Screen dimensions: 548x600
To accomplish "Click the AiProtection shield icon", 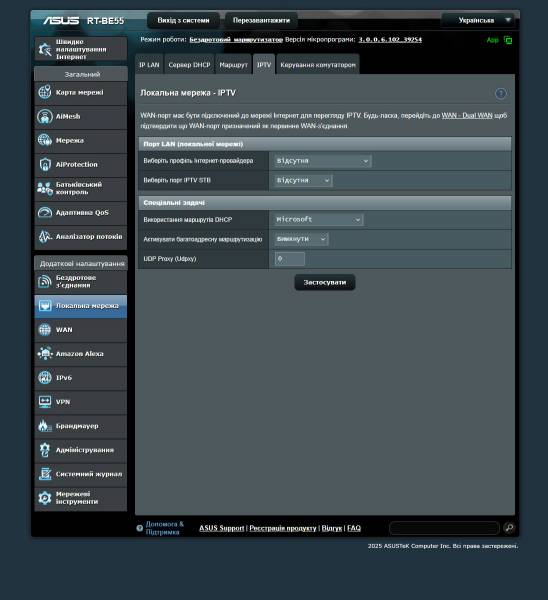I will (x=45, y=165).
